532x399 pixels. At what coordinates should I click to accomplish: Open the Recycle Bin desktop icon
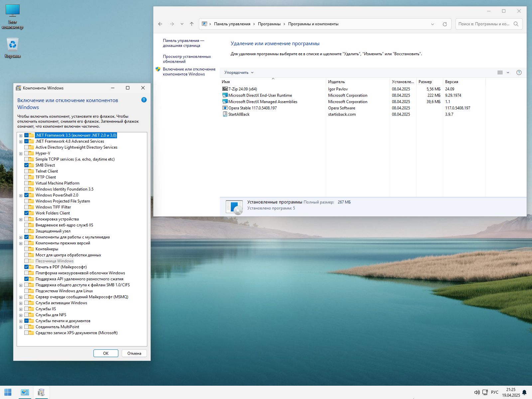click(13, 48)
